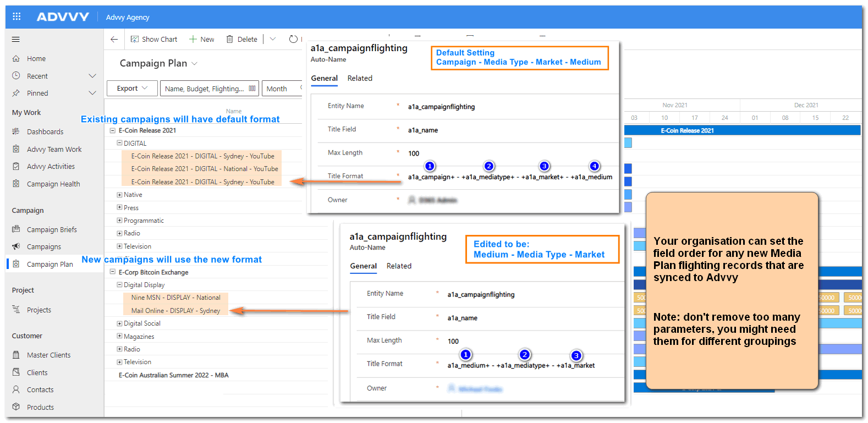Open the Export dropdown
Screen dimensions: 868x423
point(133,88)
